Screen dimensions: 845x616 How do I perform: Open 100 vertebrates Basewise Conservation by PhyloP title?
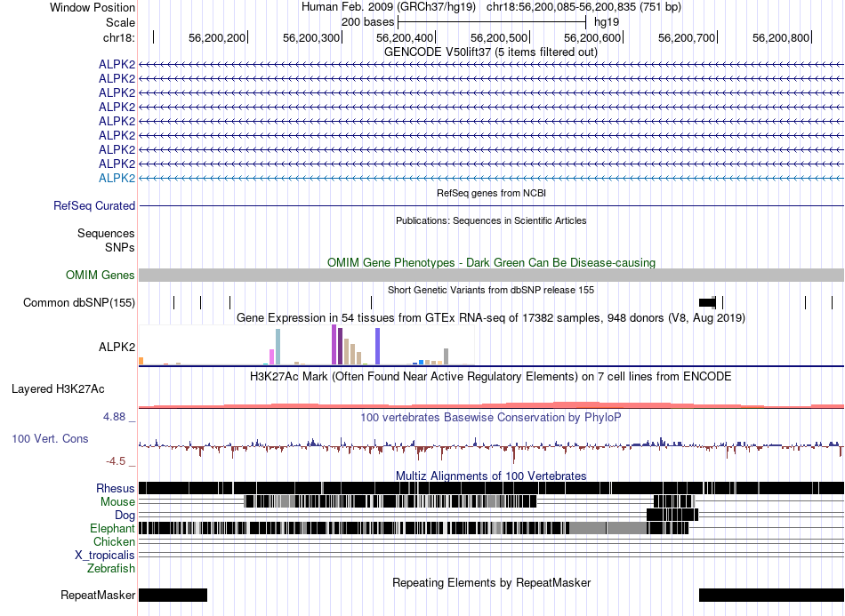click(x=491, y=417)
